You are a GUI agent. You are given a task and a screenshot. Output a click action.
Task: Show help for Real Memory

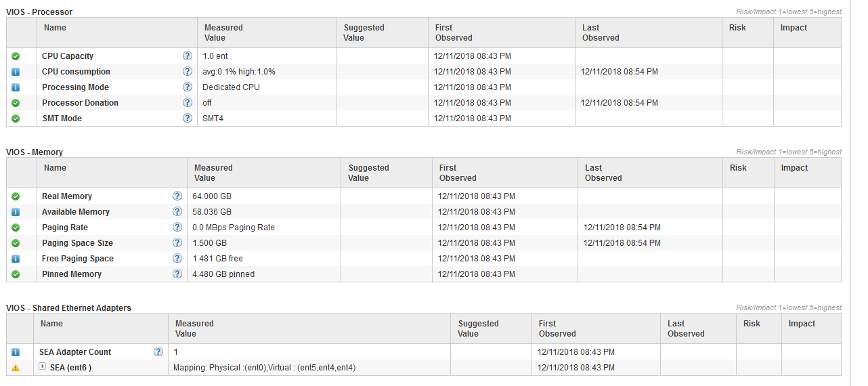[x=177, y=196]
